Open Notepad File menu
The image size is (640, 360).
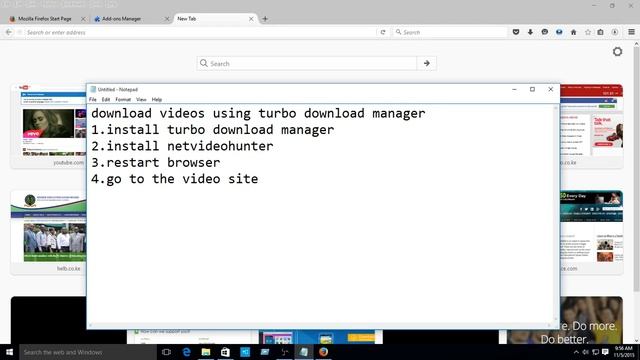(x=93, y=100)
